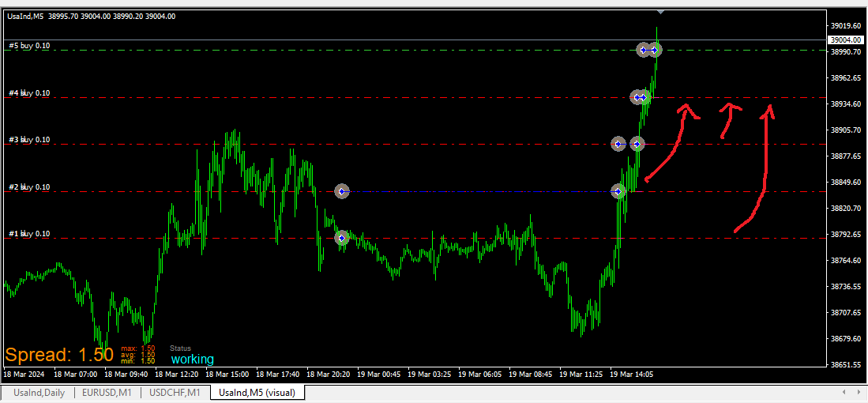Select the #4 buy 0.10 order label
Screen dimensions: 868x403
pyautogui.click(x=29, y=93)
